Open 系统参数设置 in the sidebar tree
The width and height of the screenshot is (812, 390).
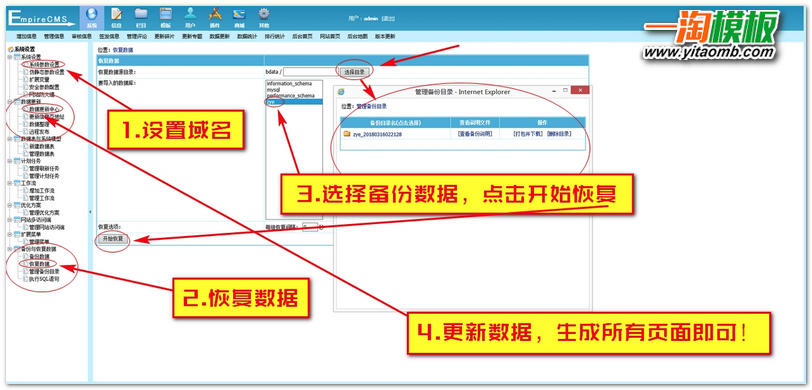(44, 64)
